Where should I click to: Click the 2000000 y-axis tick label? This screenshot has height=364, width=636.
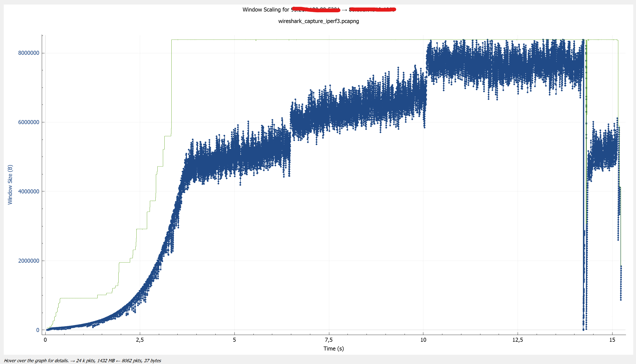[29, 261]
